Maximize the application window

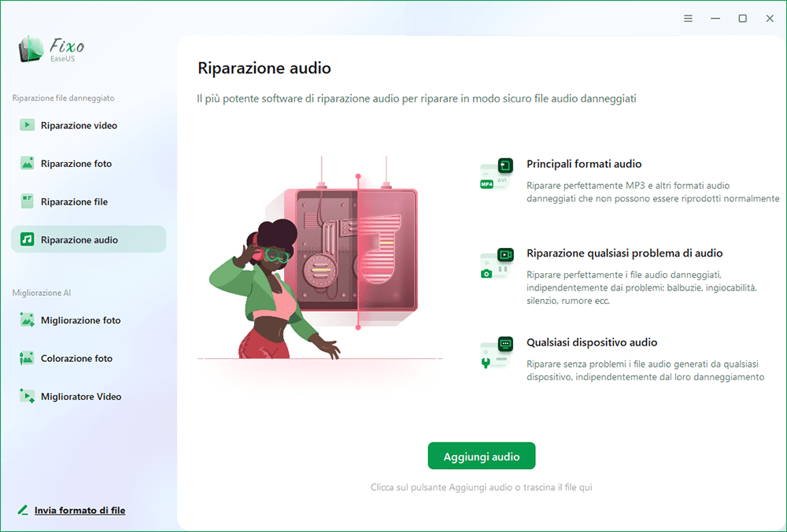click(742, 17)
